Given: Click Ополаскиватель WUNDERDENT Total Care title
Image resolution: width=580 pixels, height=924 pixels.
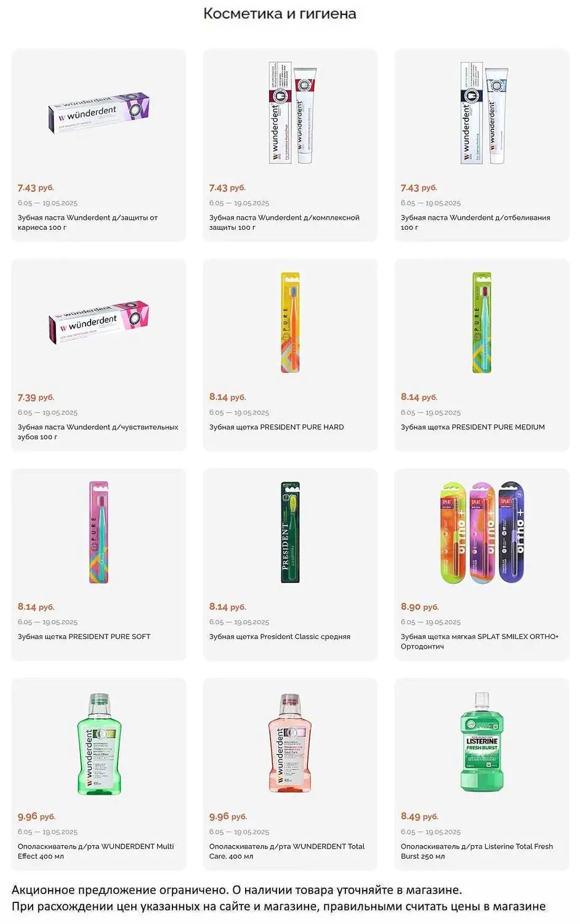Looking at the screenshot, I should (x=287, y=851).
